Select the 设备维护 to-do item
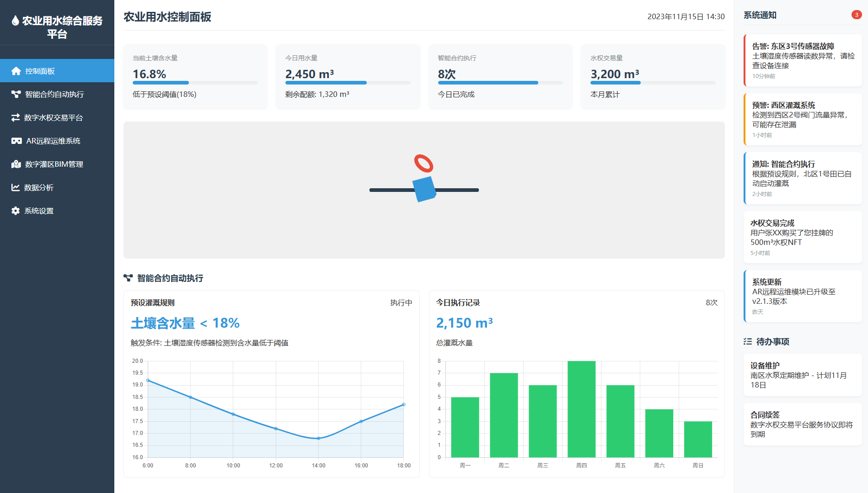Screen dimensions: 868x493 (803, 375)
